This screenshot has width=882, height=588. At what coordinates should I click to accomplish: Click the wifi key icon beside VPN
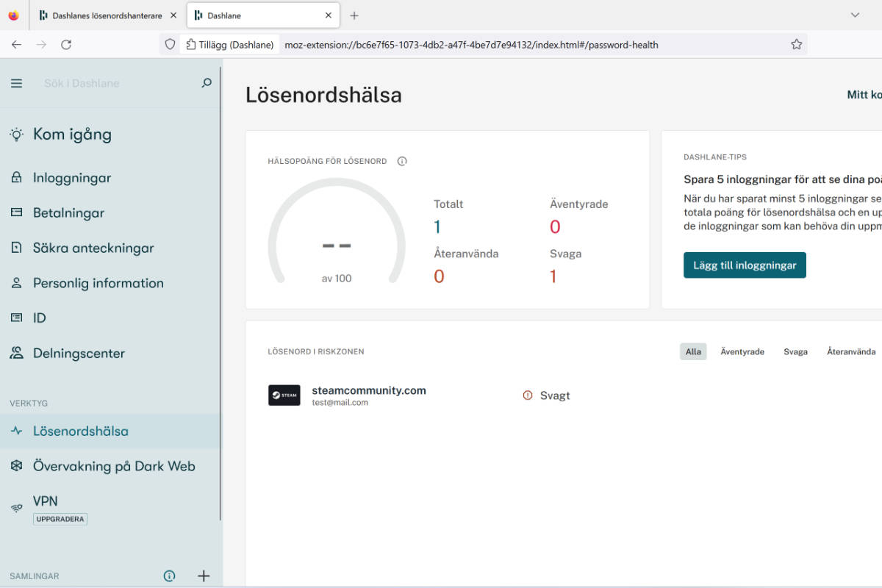click(x=16, y=509)
